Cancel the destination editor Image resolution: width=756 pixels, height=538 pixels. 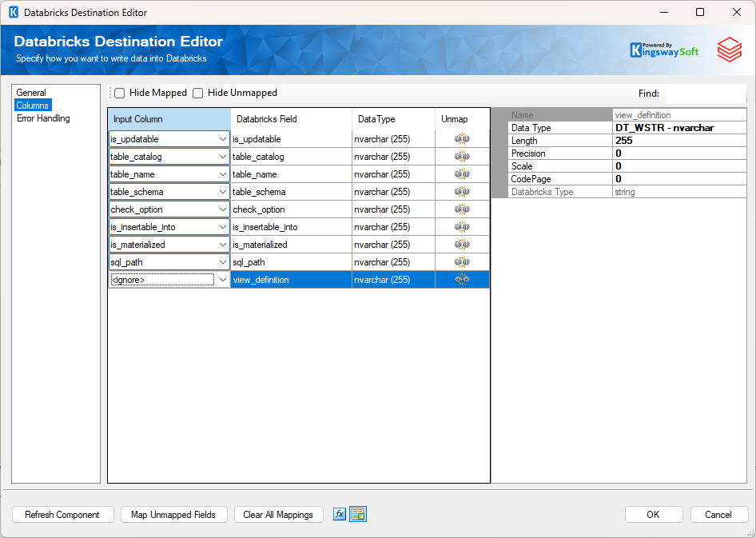718,515
